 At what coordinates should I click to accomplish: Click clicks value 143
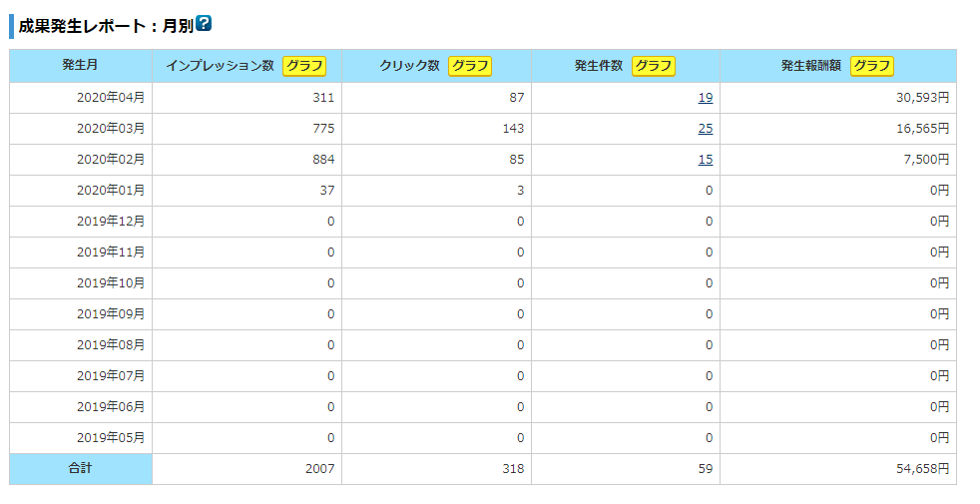(513, 128)
